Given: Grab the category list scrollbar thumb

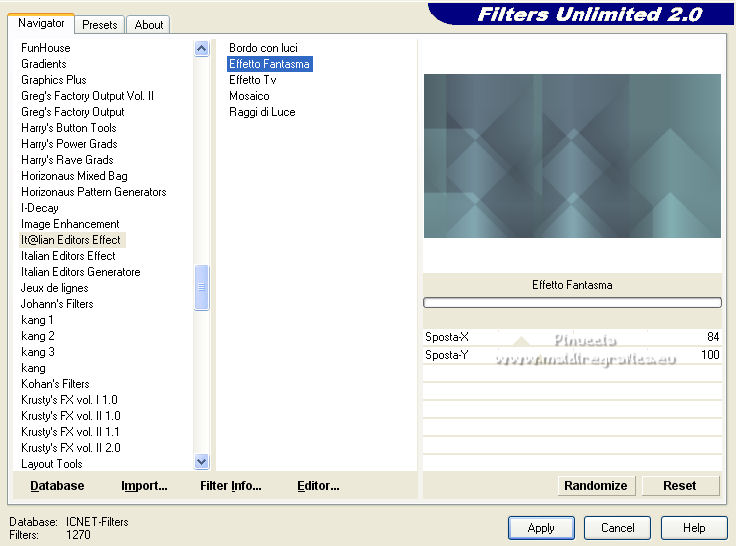Looking at the screenshot, I should [x=201, y=287].
